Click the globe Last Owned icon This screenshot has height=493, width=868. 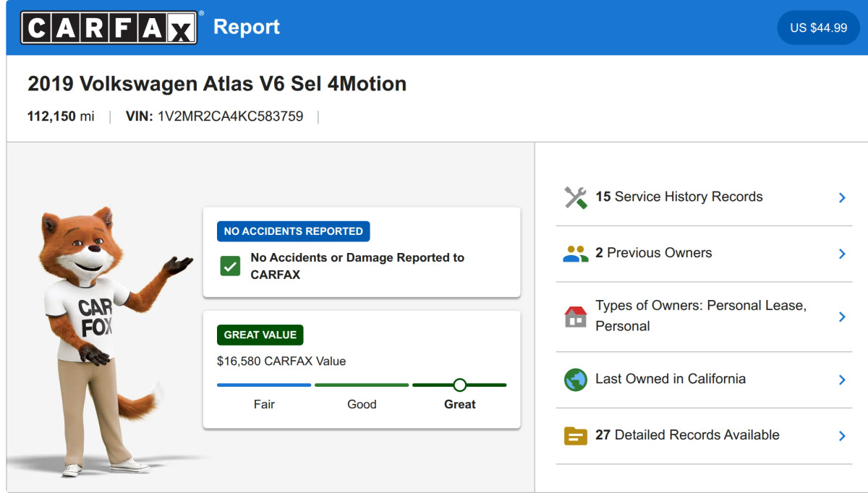pos(576,380)
